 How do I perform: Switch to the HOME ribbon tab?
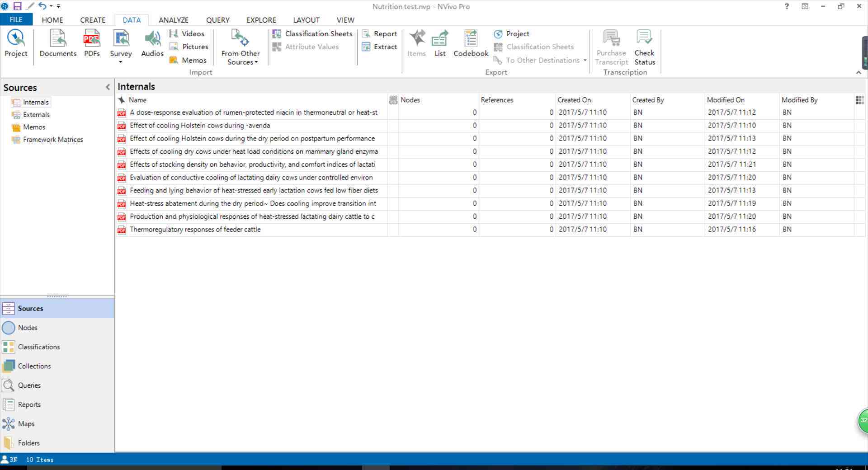pos(52,20)
